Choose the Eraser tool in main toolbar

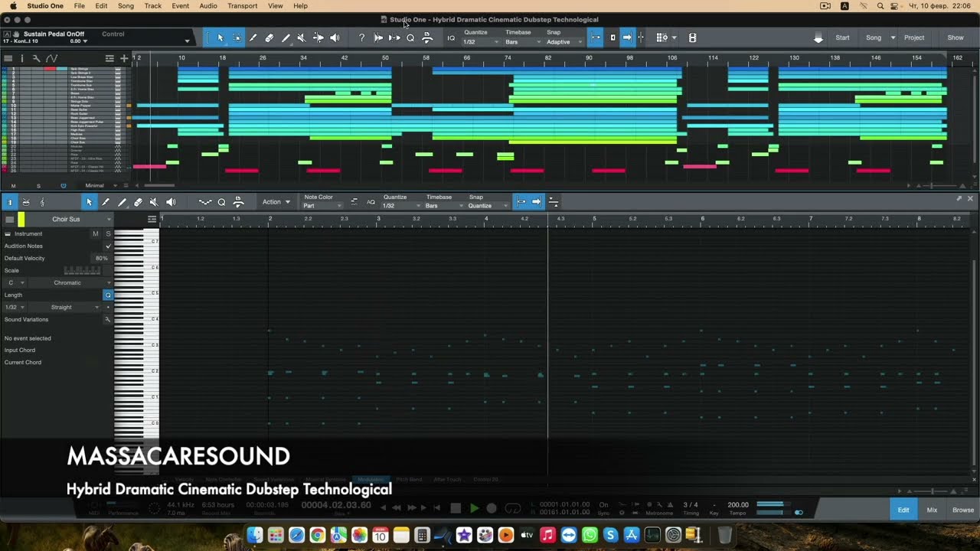tap(269, 37)
